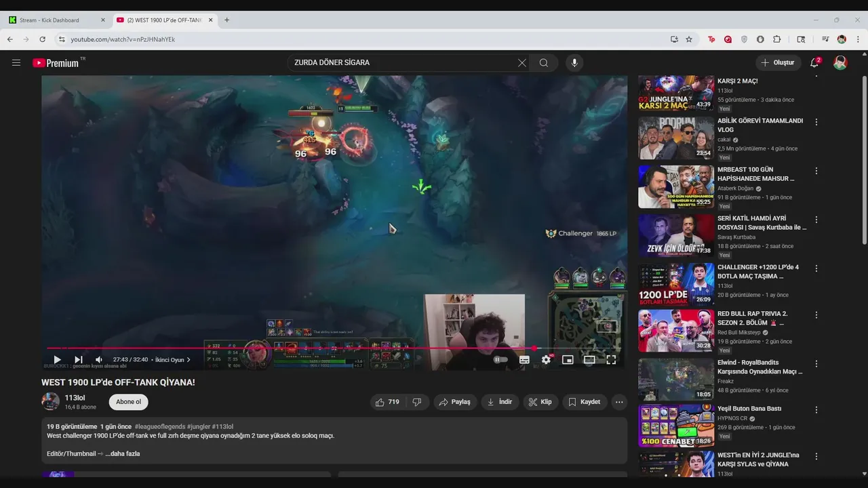The image size is (868, 488).
Task: Open the 113lol channel name link
Action: click(75, 398)
